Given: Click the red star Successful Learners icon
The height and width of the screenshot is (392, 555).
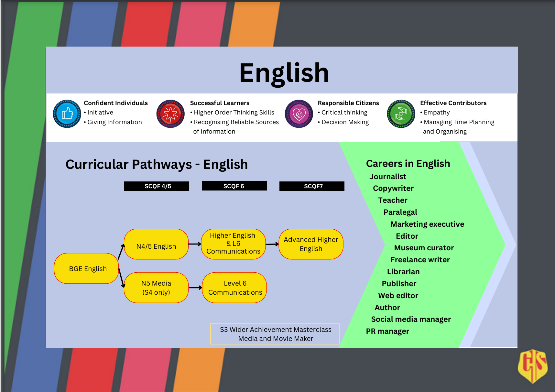Looking at the screenshot, I should tap(170, 114).
